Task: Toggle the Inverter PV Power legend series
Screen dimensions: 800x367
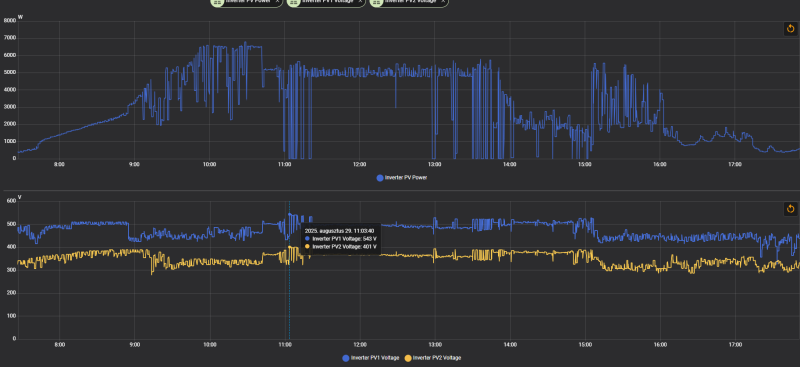Action: click(x=402, y=178)
